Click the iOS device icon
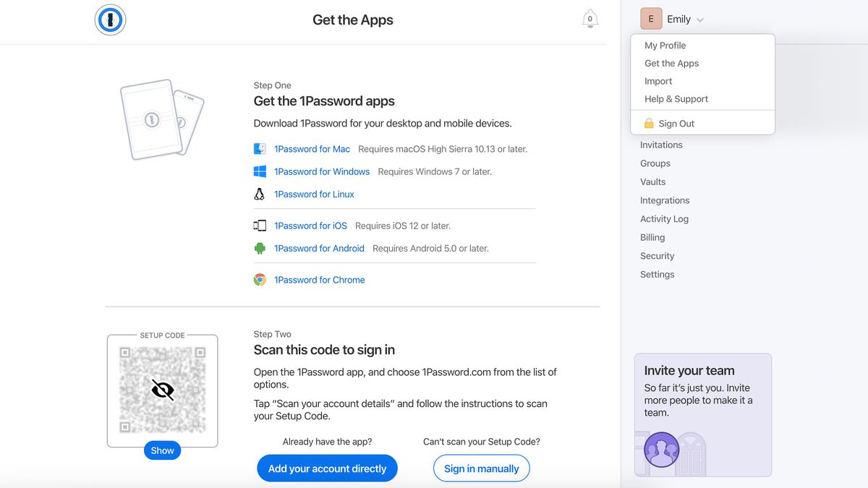 click(x=260, y=225)
